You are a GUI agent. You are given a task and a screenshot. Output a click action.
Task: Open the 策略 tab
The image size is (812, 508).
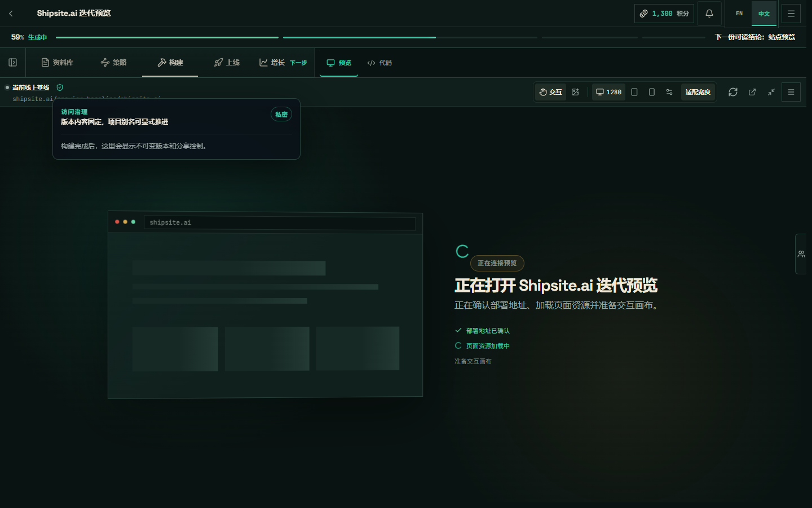click(113, 63)
